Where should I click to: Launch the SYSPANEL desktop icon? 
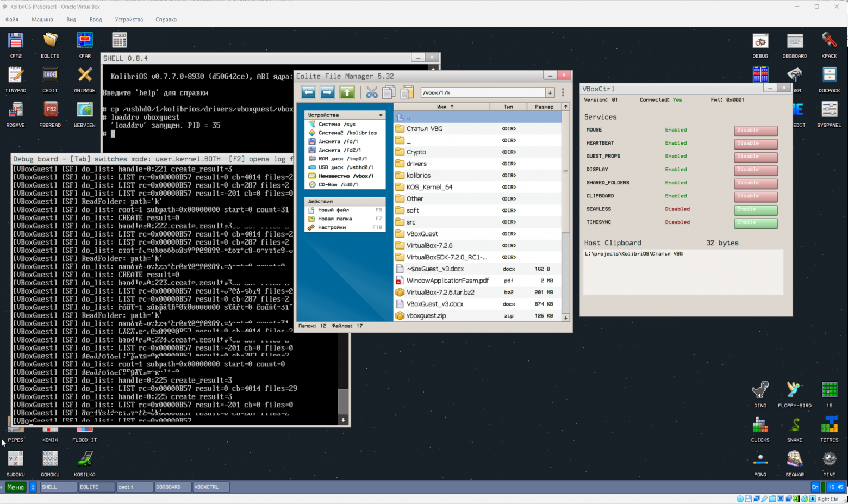(830, 114)
